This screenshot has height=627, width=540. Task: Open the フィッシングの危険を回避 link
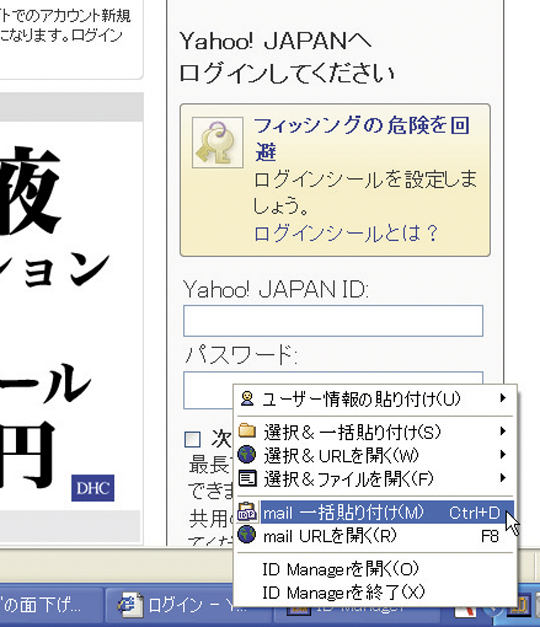coord(362,138)
